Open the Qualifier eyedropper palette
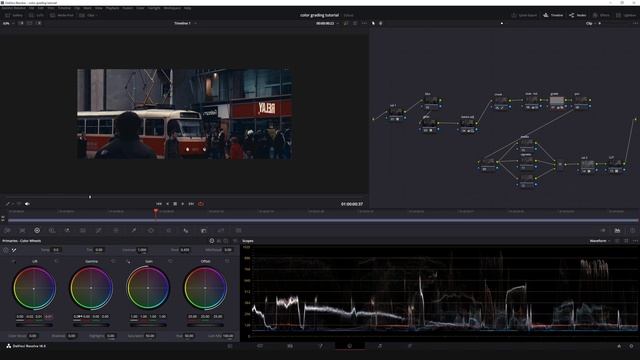The image size is (640, 360). point(133,231)
